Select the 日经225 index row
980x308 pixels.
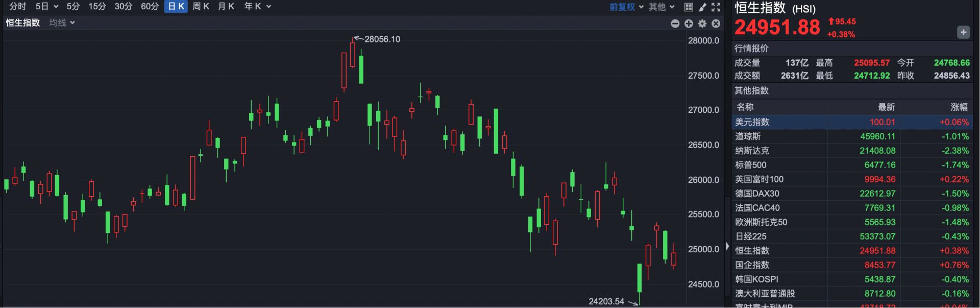(x=852, y=236)
